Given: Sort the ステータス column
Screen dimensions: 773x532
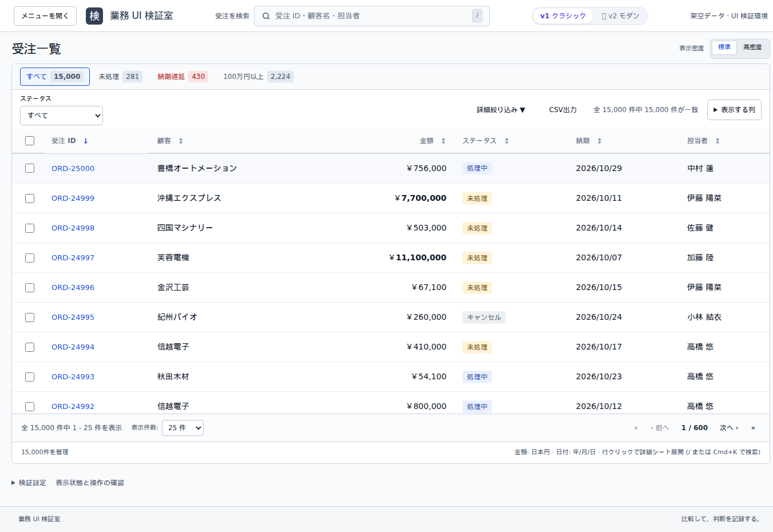Looking at the screenshot, I should pos(507,141).
